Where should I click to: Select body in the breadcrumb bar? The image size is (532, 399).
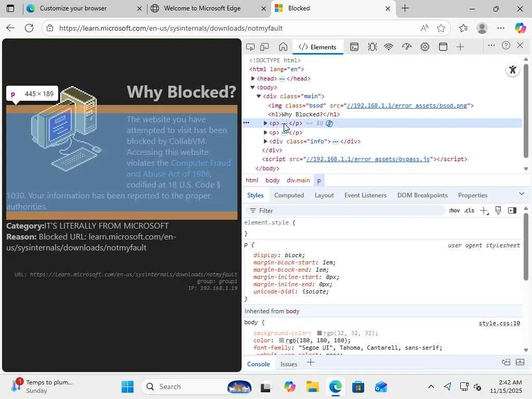click(272, 180)
